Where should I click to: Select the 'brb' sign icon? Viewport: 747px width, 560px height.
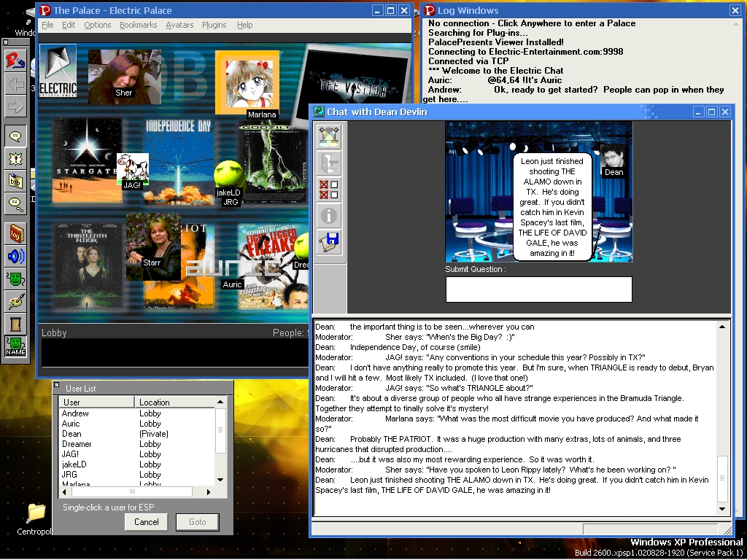coord(16,181)
